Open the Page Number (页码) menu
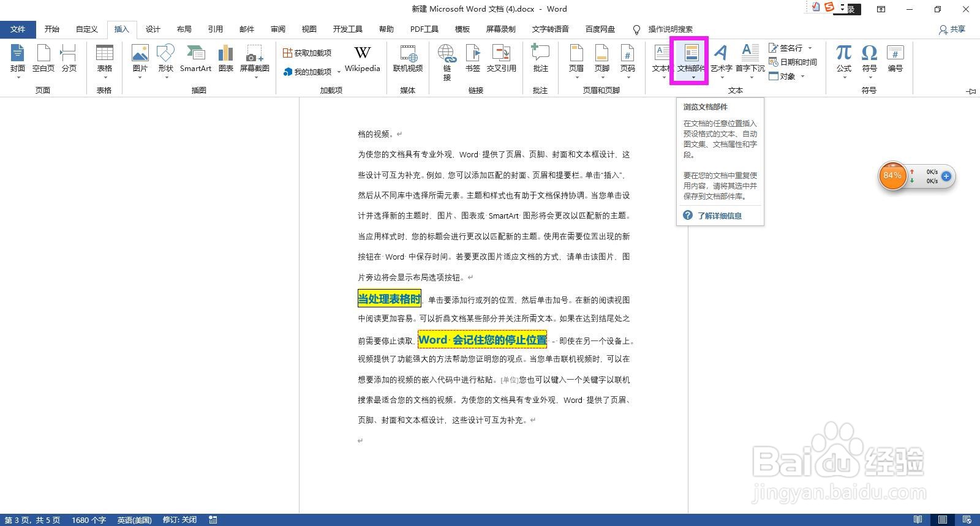Screen dimensions: 980x526 (x=628, y=61)
